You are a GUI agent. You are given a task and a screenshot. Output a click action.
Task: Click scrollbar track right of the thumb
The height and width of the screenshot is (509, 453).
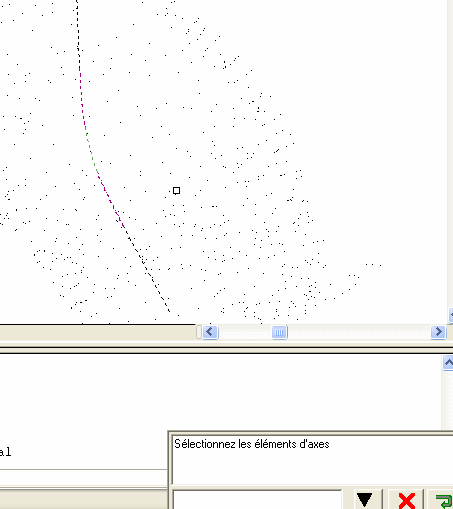[359, 332]
